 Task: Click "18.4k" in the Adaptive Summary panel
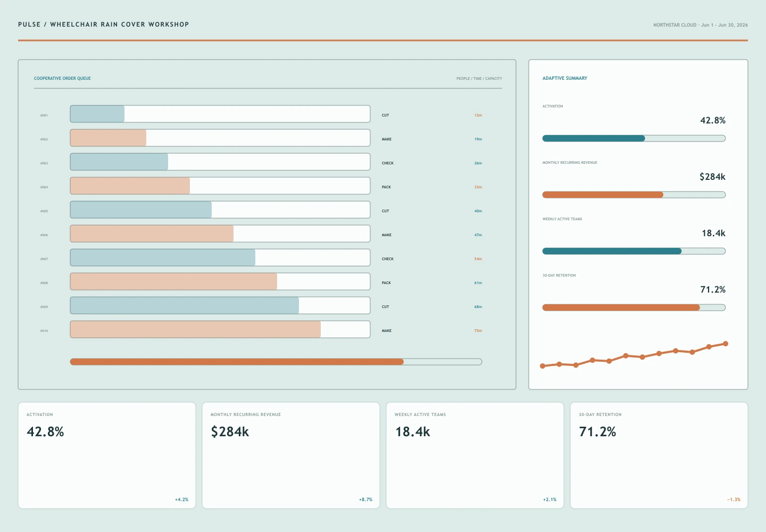[x=714, y=233]
